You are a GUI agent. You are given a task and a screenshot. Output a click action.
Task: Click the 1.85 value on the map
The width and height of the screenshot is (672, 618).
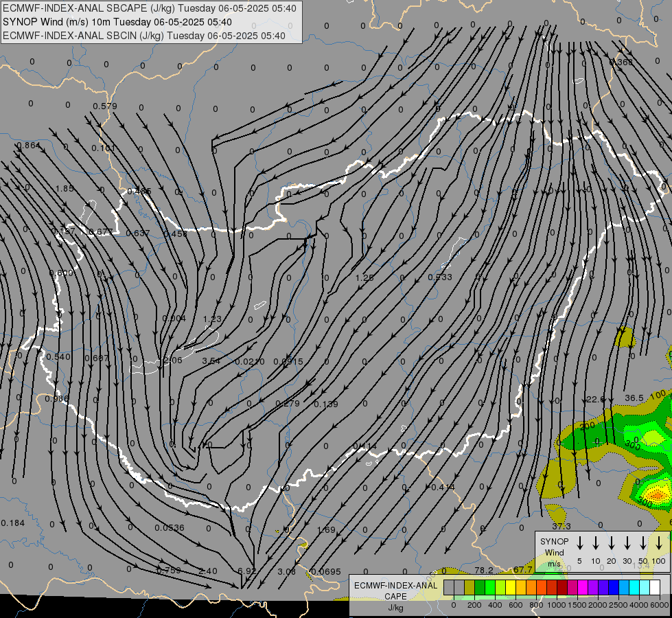65,188
